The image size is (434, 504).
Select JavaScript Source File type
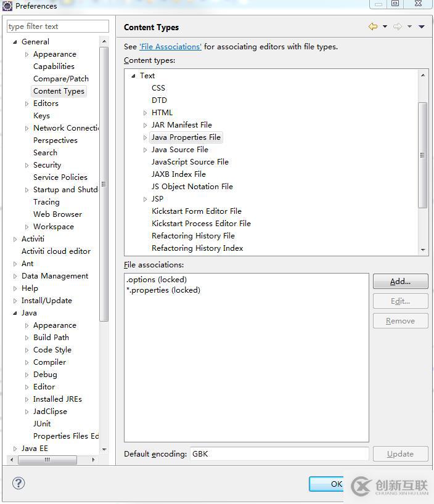190,162
